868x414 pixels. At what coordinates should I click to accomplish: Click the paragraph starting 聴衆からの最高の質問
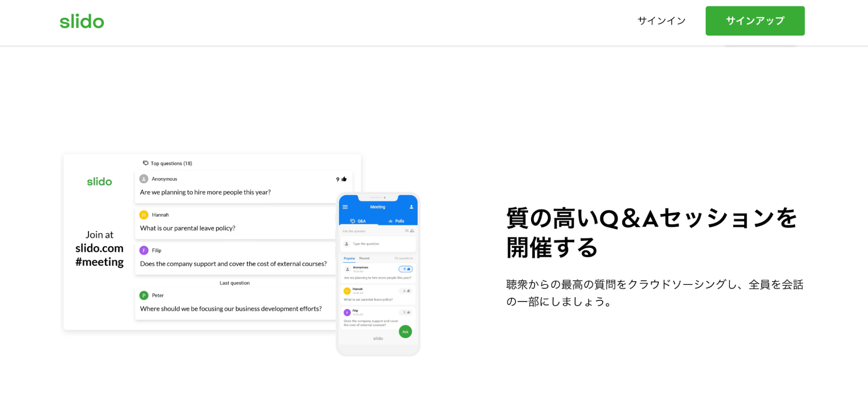pos(655,293)
